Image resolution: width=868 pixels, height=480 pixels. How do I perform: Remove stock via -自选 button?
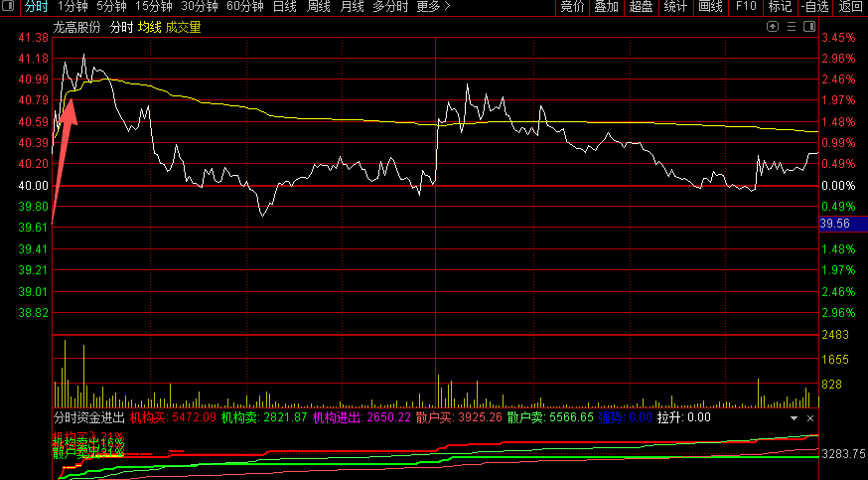(x=813, y=7)
